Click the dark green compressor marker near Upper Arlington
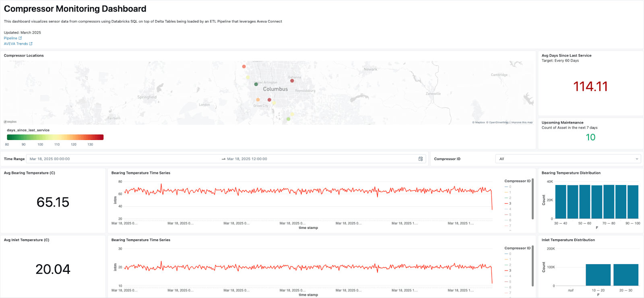The image size is (644, 298). click(256, 84)
